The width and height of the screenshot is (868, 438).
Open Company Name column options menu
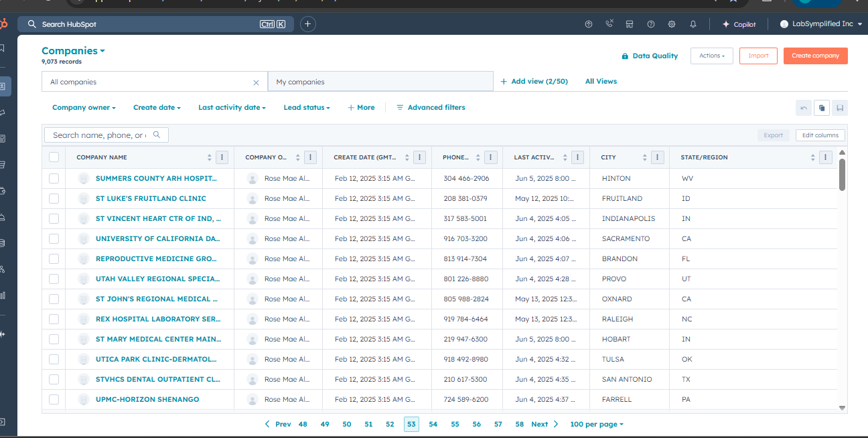point(222,157)
